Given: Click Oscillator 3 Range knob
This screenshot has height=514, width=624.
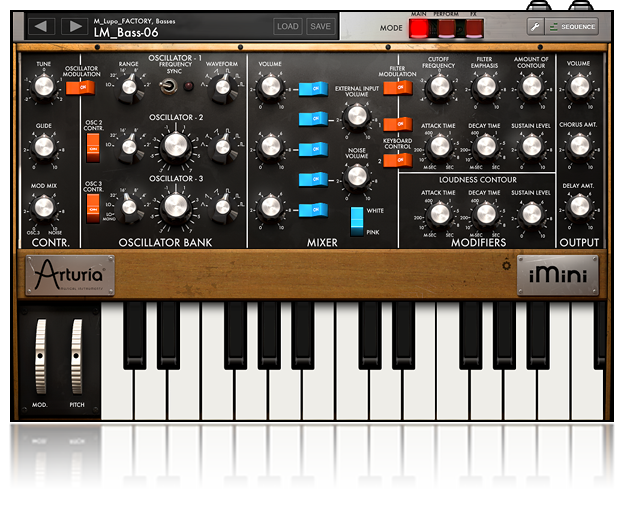Looking at the screenshot, I should (129, 207).
